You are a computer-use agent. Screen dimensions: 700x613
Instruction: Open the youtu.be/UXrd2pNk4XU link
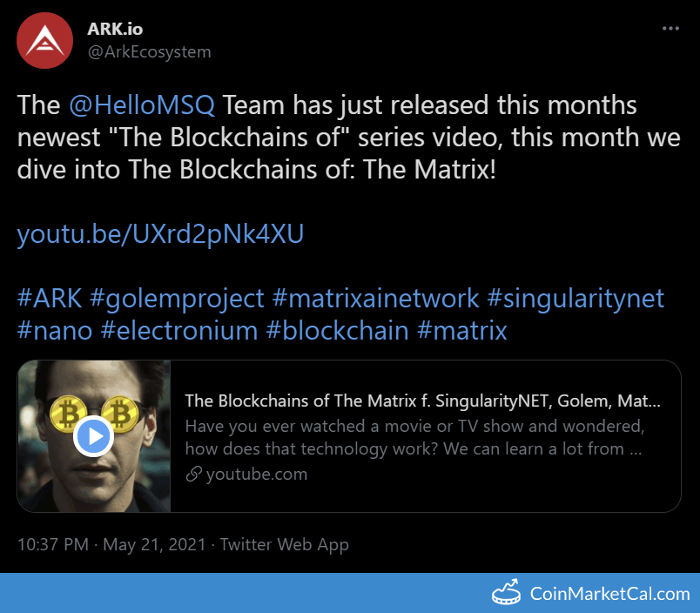click(x=160, y=233)
